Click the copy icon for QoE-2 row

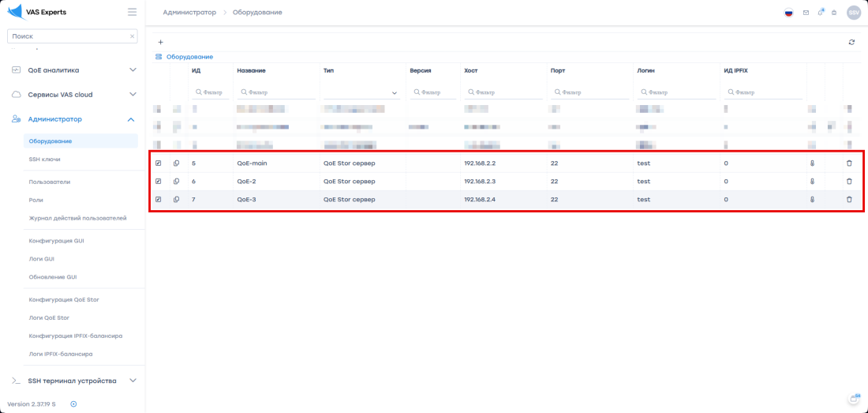tap(176, 181)
